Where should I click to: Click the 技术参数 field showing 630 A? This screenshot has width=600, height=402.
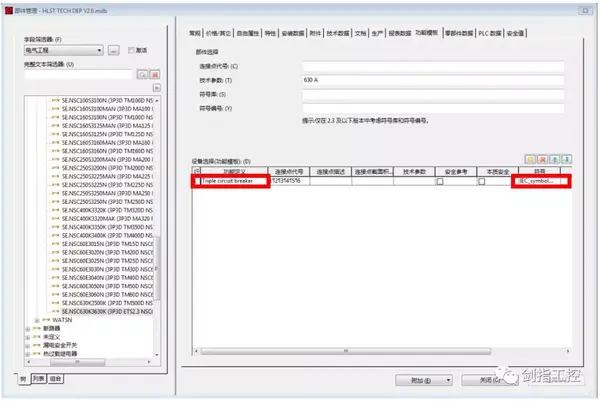click(x=433, y=80)
